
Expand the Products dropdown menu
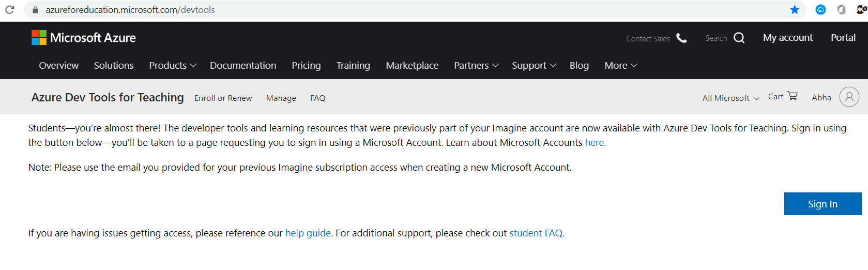pos(173,66)
